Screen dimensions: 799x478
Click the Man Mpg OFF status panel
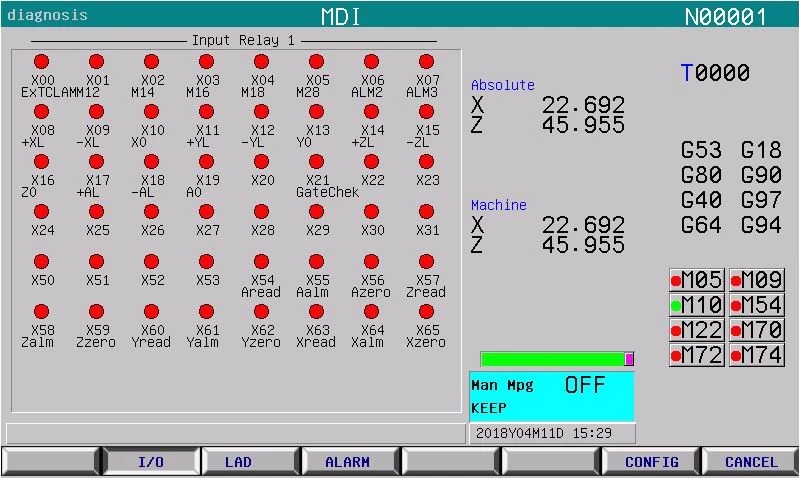tap(551, 396)
